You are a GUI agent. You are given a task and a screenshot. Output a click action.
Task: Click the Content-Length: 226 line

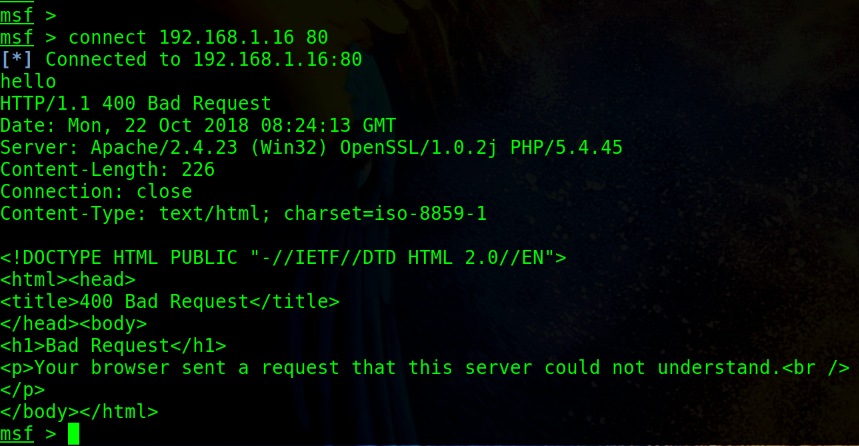tap(107, 169)
